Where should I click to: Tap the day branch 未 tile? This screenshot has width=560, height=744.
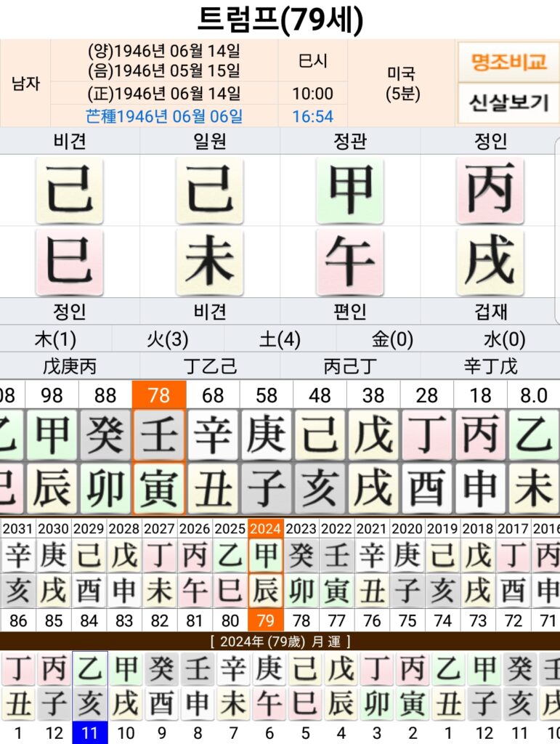[x=210, y=262]
